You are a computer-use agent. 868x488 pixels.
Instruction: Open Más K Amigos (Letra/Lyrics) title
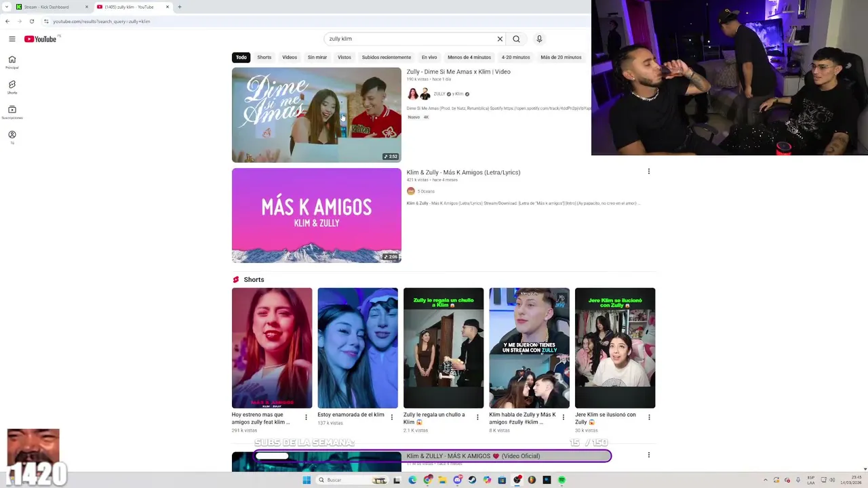[463, 172]
